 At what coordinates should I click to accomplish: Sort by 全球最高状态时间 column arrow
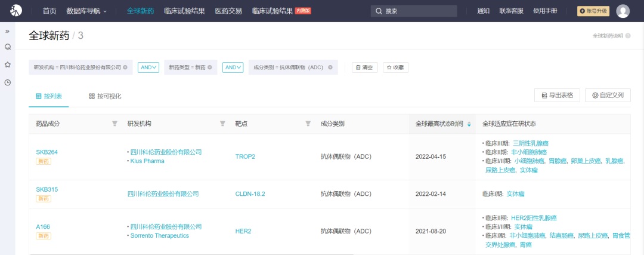pos(469,124)
